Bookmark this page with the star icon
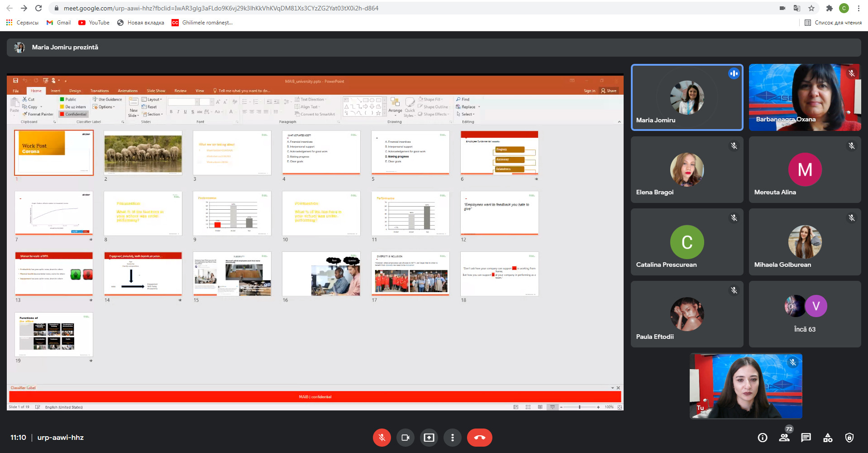The width and height of the screenshot is (868, 453). point(811,8)
